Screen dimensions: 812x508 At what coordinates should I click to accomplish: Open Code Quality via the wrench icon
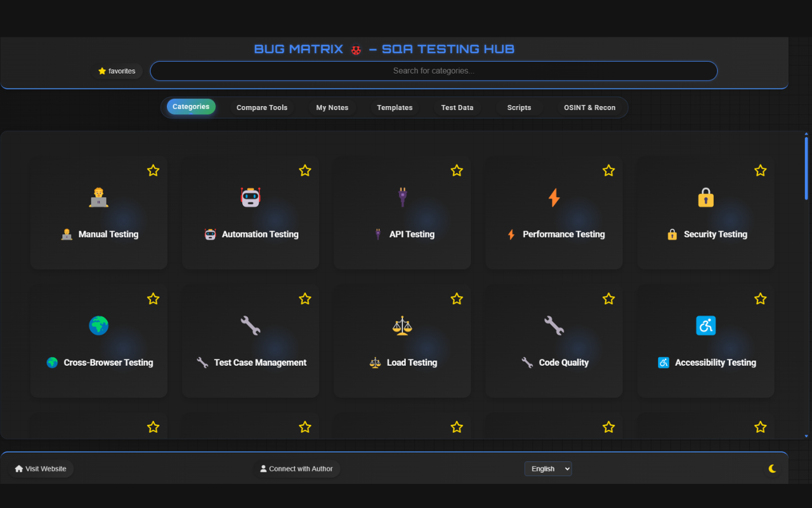(x=553, y=325)
